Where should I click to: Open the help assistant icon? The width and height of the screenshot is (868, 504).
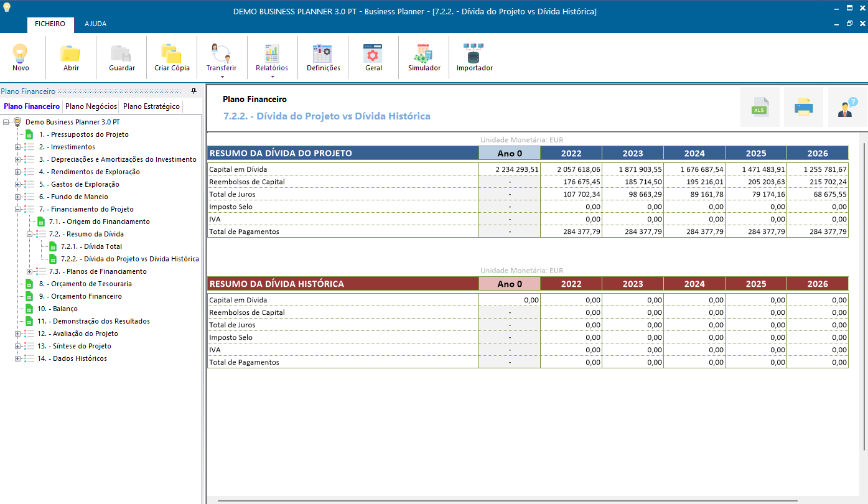click(847, 107)
